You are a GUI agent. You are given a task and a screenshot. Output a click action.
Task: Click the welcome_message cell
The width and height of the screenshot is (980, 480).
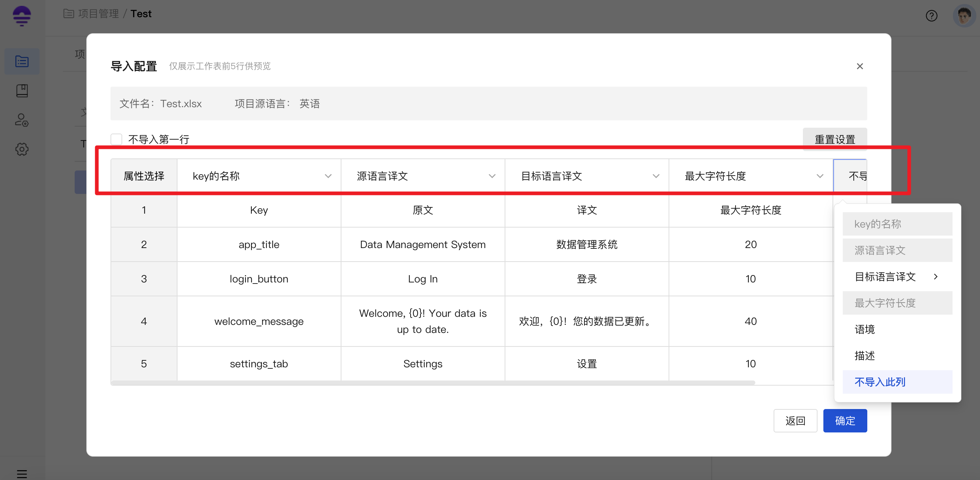click(259, 321)
